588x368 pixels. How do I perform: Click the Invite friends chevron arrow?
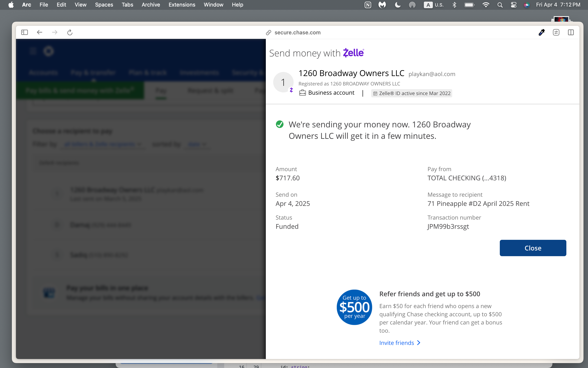(x=419, y=343)
